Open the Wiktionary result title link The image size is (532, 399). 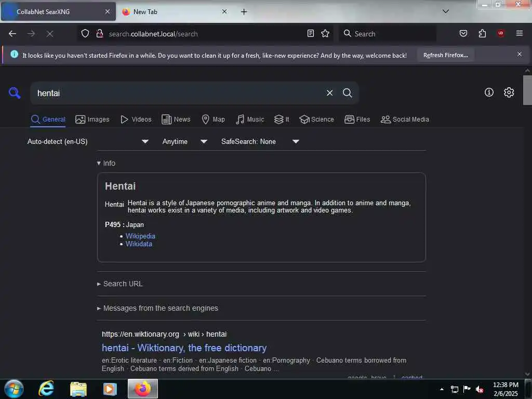[x=184, y=348]
